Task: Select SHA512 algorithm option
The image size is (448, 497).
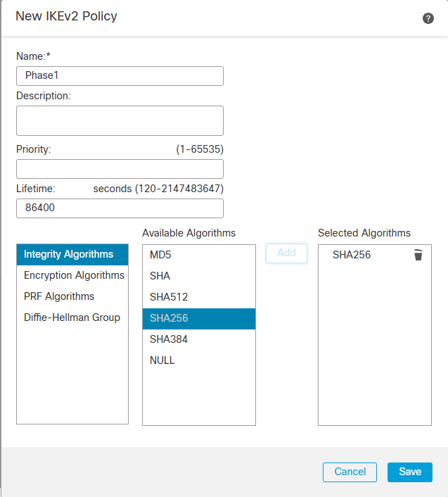Action: tap(169, 297)
